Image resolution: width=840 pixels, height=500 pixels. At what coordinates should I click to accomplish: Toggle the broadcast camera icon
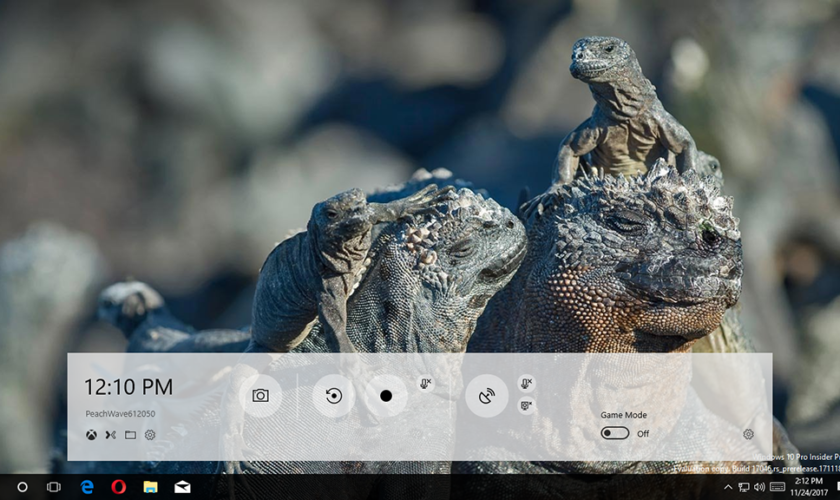point(526,406)
